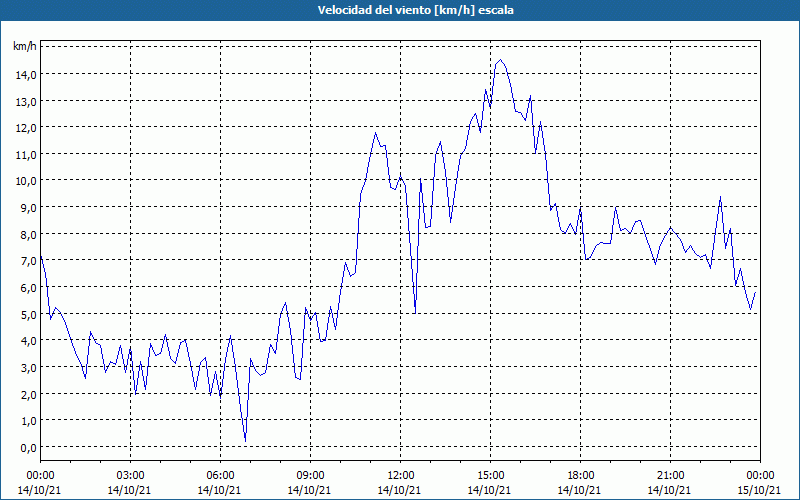Click the '1,0' y-axis label
Viewport: 800px width, 500px height.
[28, 420]
